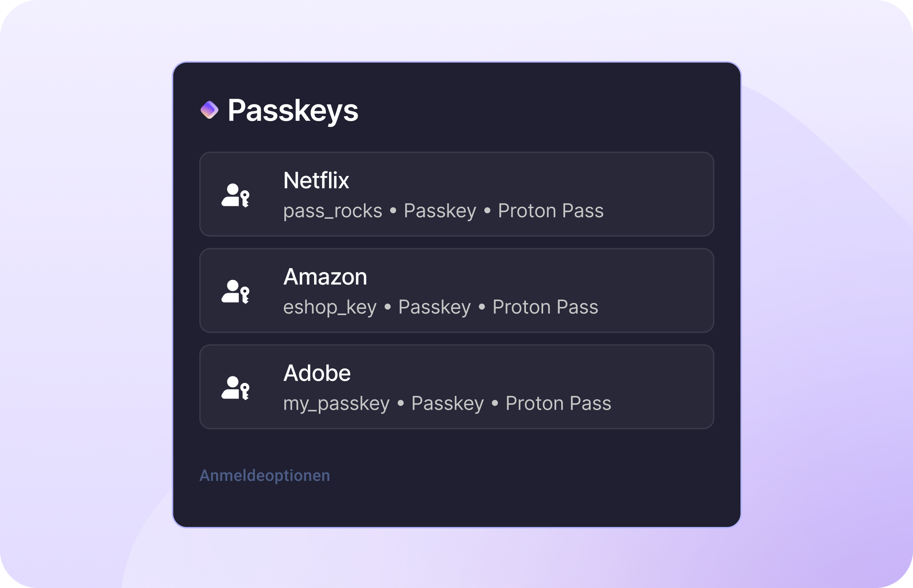Click the Passkeys heading text

click(293, 111)
